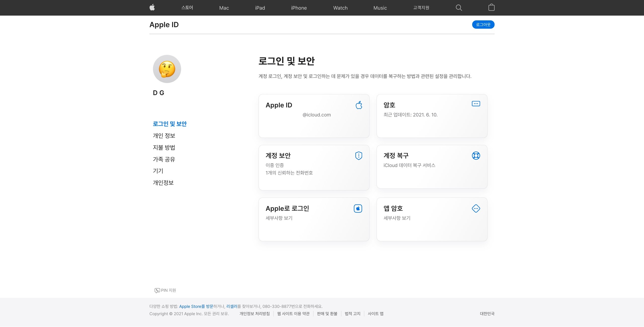
Task: Click the PIN 지원 chat icon
Action: point(157,291)
